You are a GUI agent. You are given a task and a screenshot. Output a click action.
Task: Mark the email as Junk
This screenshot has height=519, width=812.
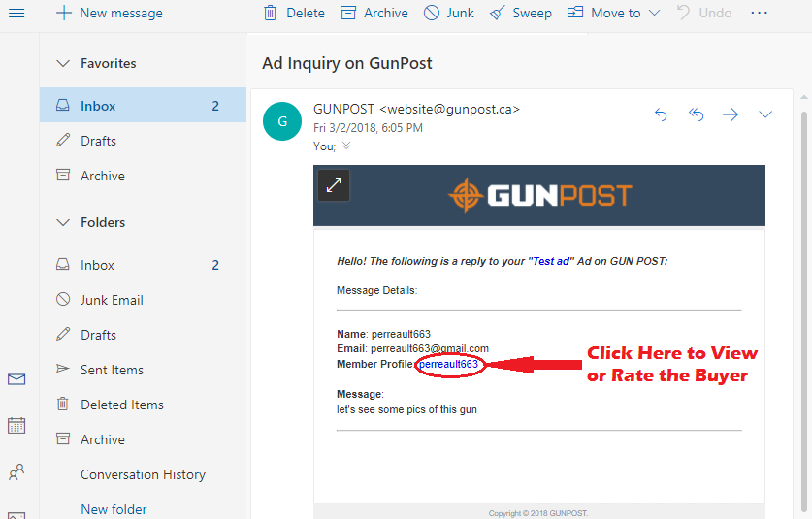point(448,13)
